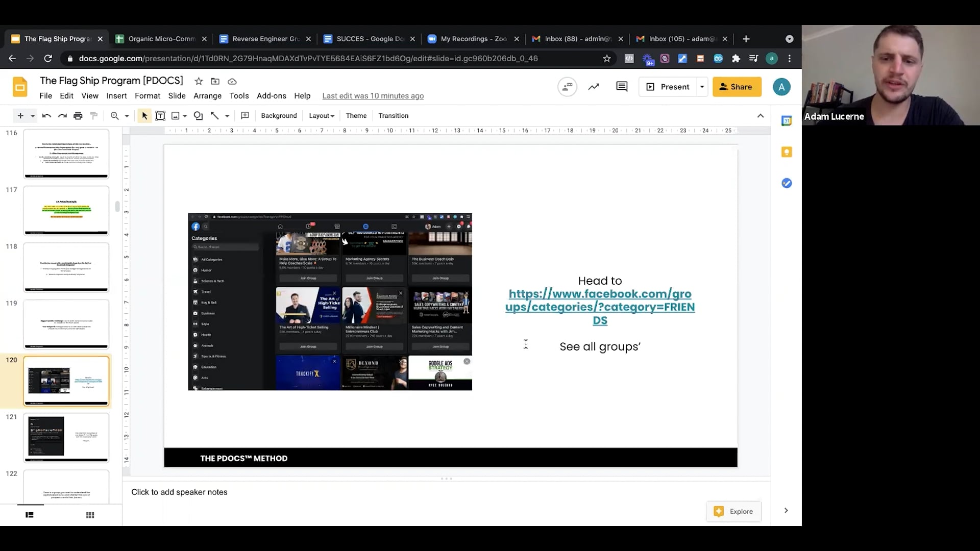The image size is (980, 551).
Task: Click the Facebook screenshot image on slide
Action: [x=330, y=302]
